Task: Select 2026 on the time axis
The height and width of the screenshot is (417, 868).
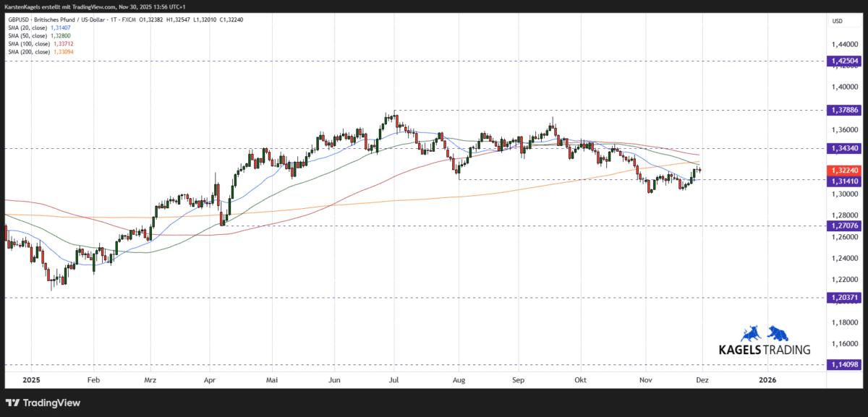Action: pyautogui.click(x=767, y=379)
